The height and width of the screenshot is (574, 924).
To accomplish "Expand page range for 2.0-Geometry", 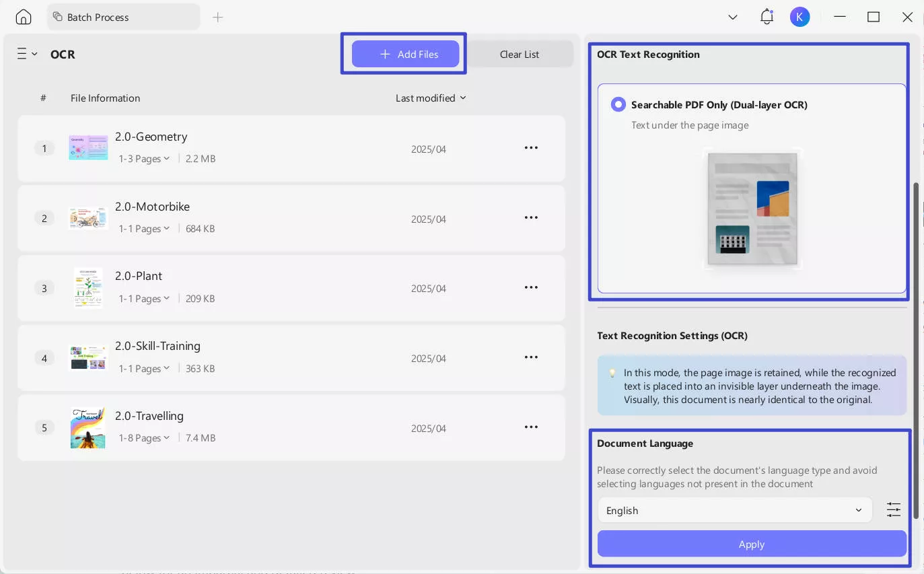I will (x=144, y=159).
